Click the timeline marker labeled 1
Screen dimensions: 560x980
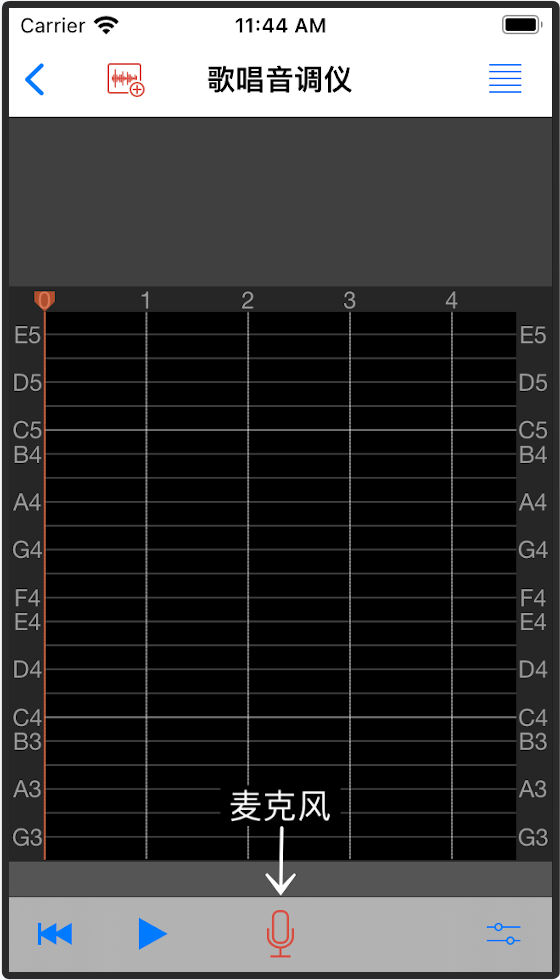click(x=146, y=301)
